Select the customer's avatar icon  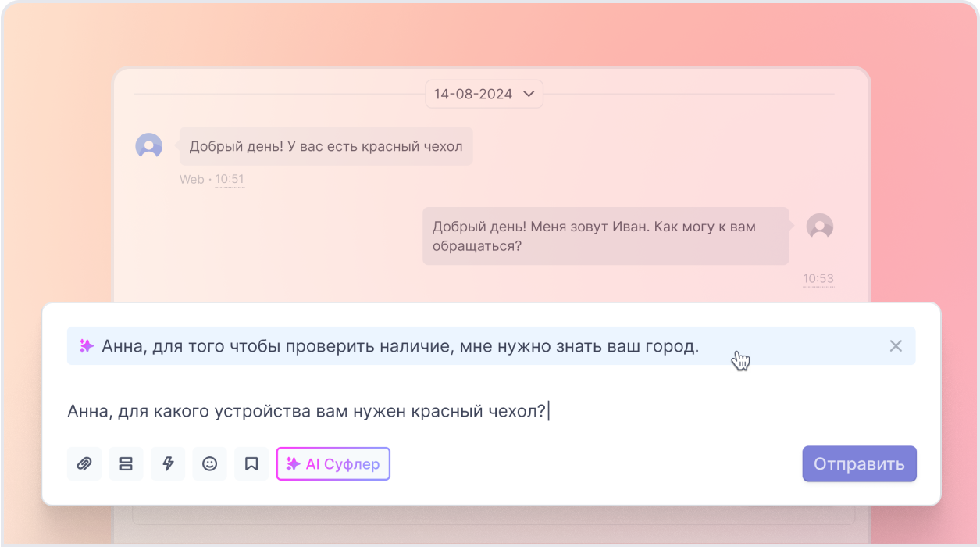tap(148, 146)
